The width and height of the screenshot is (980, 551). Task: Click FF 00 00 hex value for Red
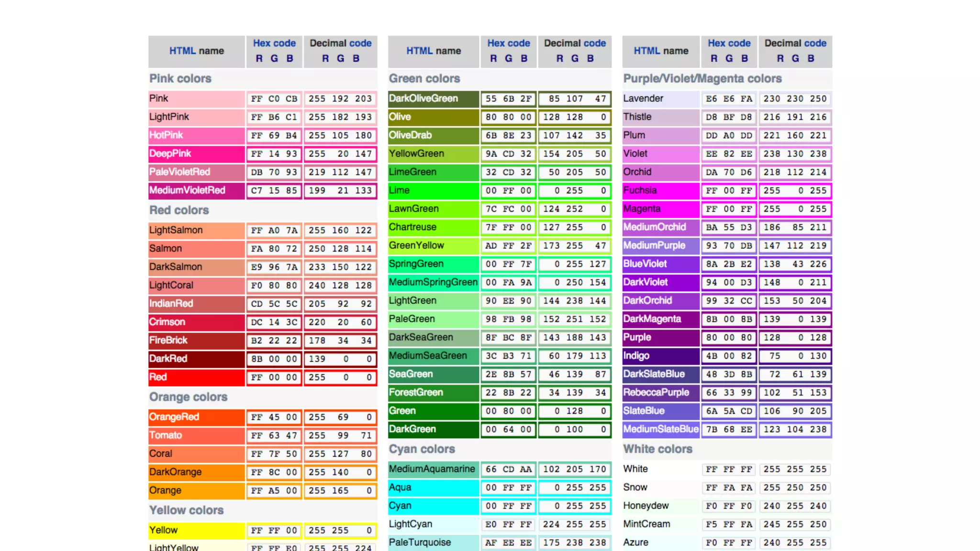[274, 377]
